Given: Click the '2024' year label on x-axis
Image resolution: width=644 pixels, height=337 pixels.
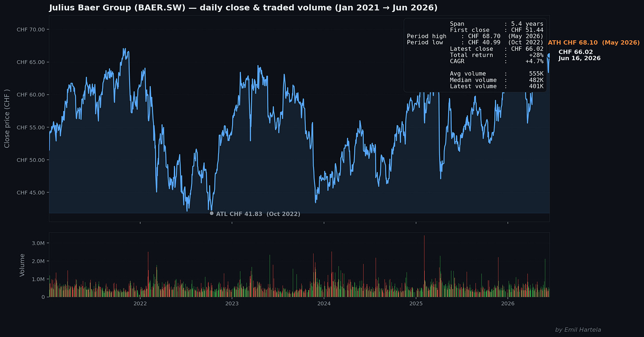Looking at the screenshot, I should [x=324, y=303].
